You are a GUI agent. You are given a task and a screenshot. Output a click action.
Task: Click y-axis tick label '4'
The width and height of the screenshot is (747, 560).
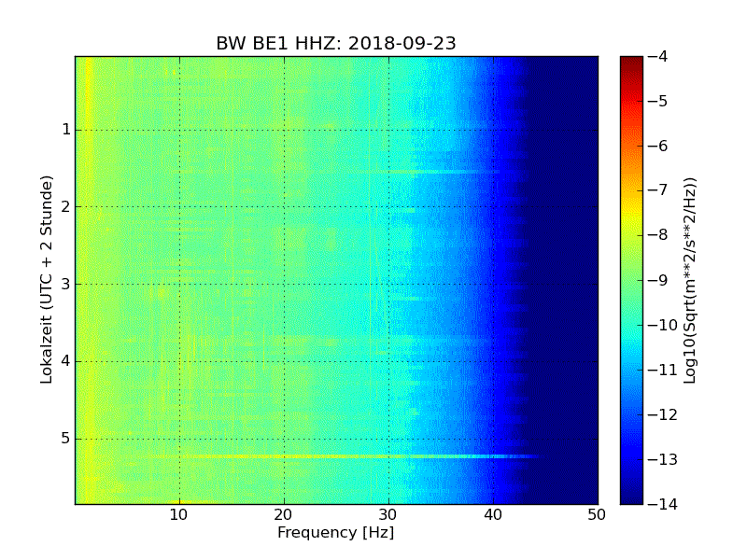pos(66,361)
